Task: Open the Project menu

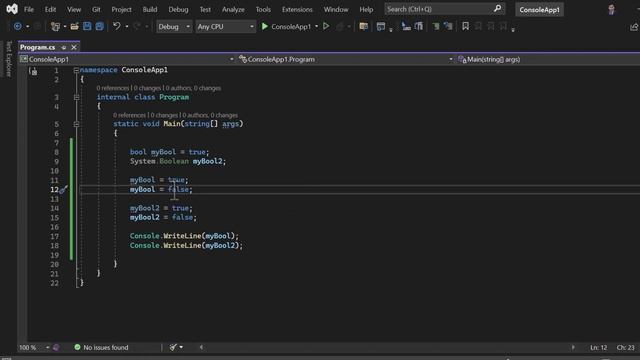Action: pyautogui.click(x=122, y=9)
